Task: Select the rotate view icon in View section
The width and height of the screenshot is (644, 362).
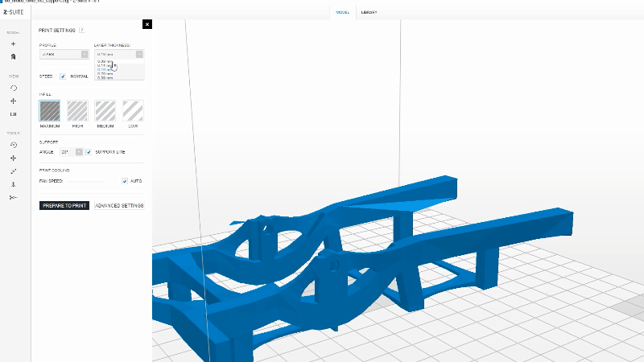Action: pyautogui.click(x=13, y=88)
